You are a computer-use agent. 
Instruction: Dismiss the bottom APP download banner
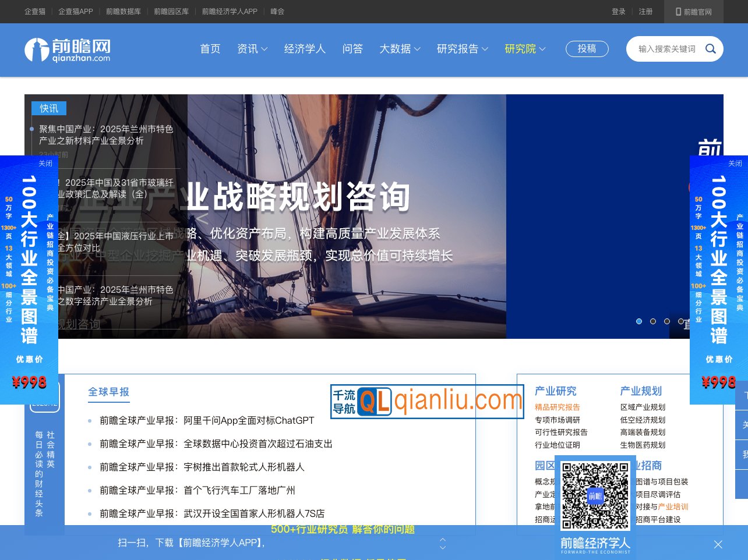point(718,544)
